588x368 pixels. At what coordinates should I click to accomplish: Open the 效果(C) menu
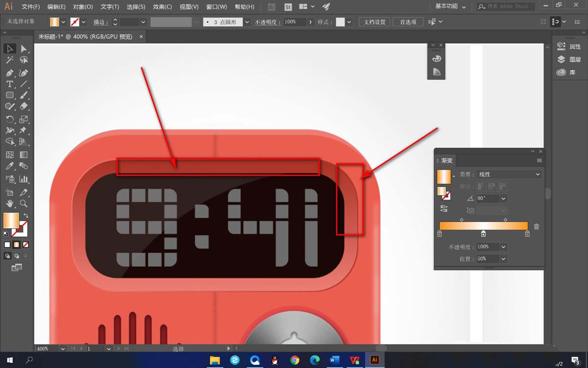pyautogui.click(x=162, y=7)
